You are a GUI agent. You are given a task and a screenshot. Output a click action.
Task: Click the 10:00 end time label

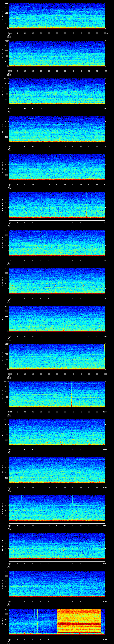(x=105, y=412)
